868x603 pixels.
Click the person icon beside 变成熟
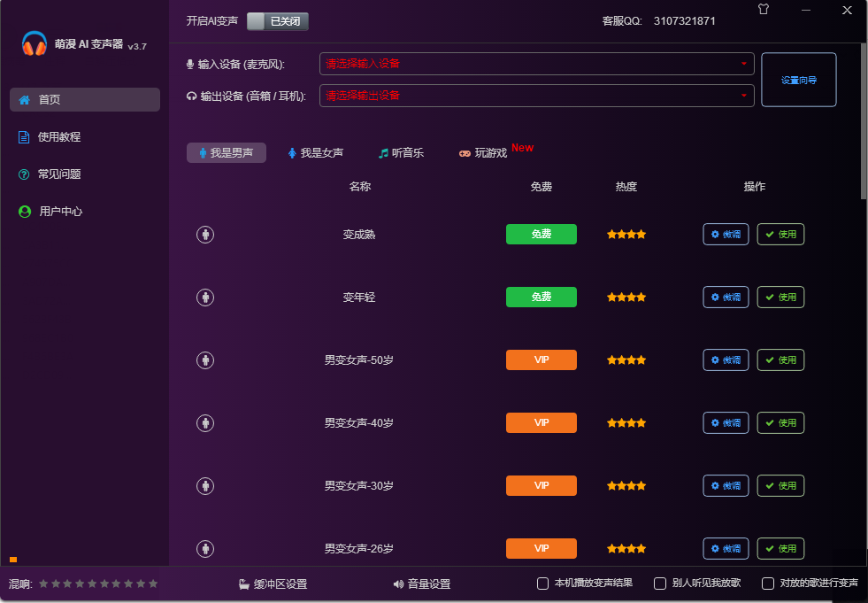coord(205,235)
